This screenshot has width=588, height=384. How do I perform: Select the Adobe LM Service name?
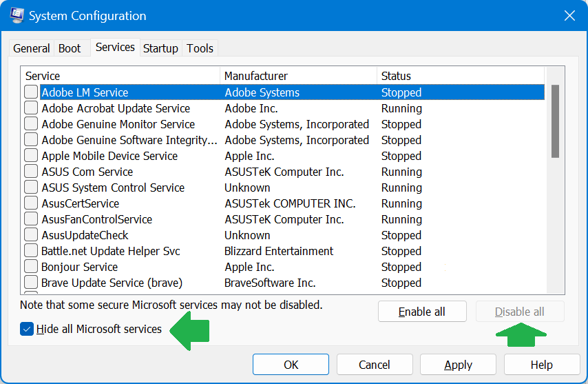click(x=85, y=92)
